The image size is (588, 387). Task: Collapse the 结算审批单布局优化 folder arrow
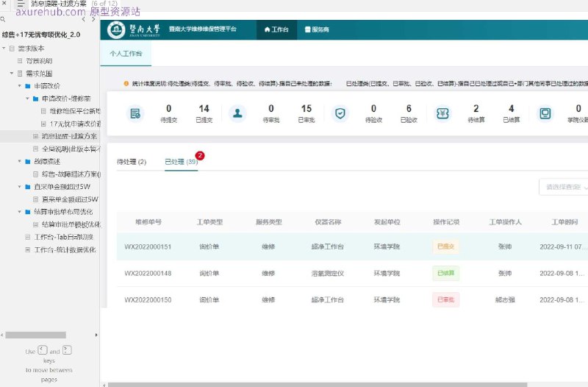point(20,212)
